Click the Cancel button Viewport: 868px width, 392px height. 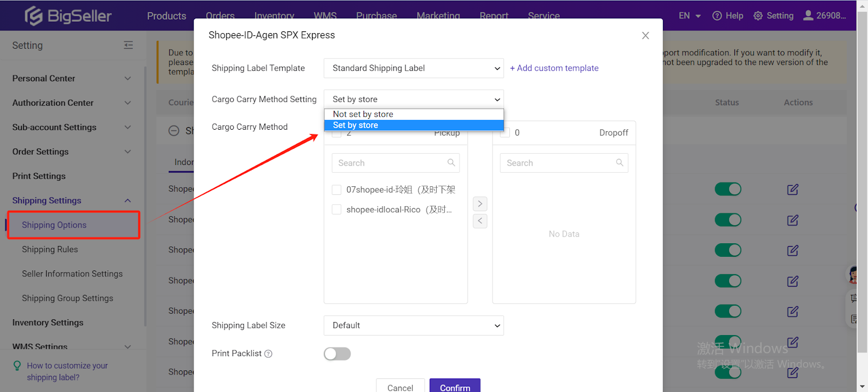[400, 387]
